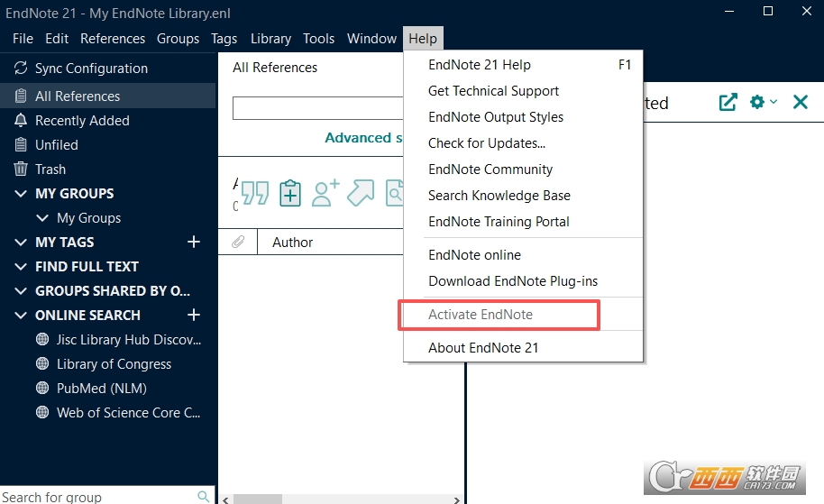
Task: Collapse the ONLINE SEARCH section
Action: (x=21, y=316)
